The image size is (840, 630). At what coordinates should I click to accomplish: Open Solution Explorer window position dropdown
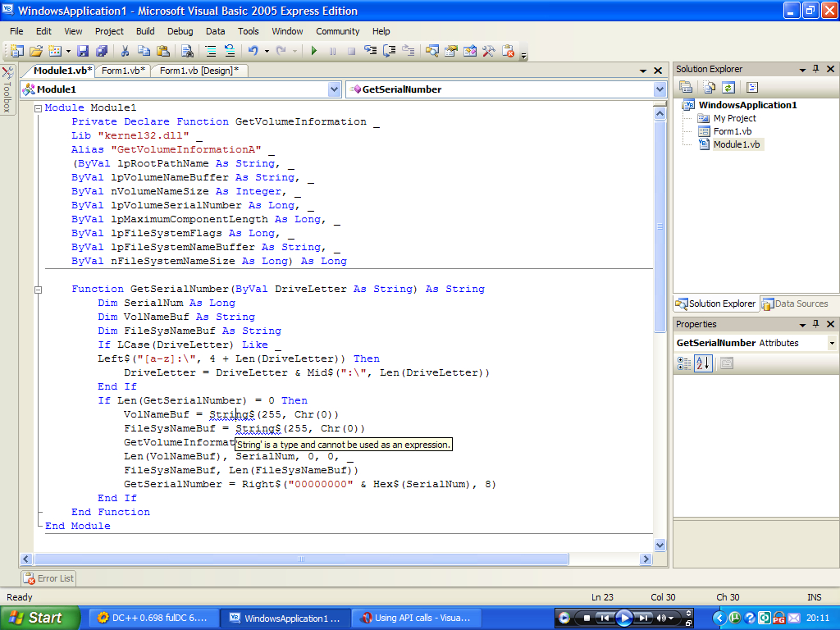[x=802, y=70]
